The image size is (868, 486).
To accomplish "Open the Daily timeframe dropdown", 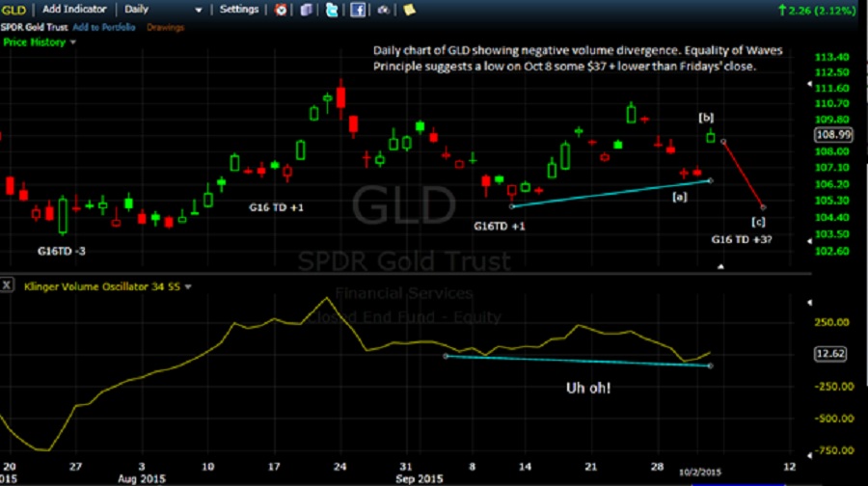I will pyautogui.click(x=163, y=10).
